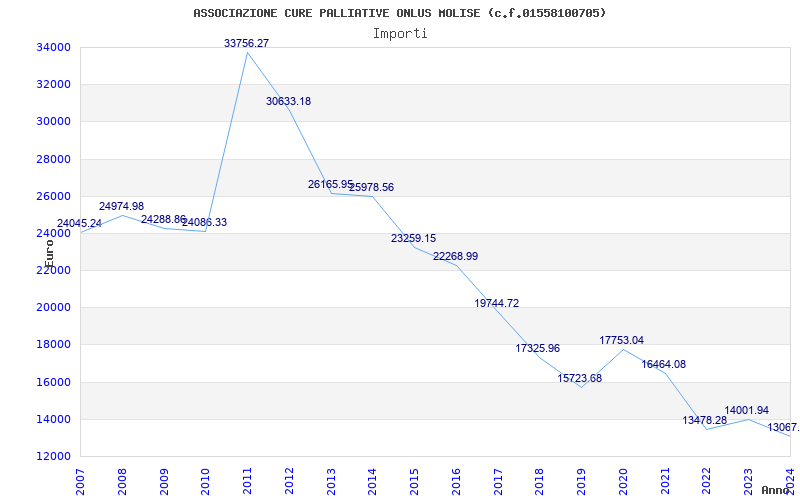Click the 24974.98 data label

tap(121, 207)
